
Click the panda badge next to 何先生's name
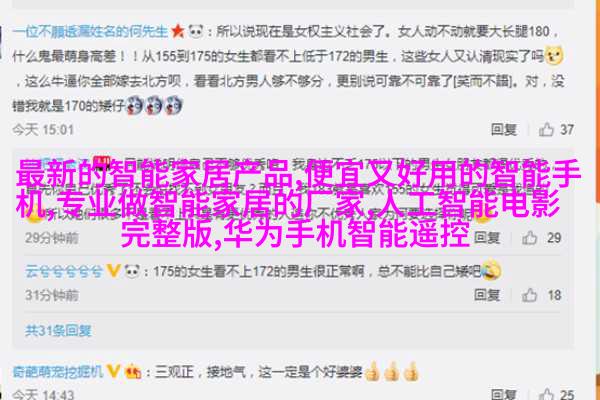pos(196,31)
